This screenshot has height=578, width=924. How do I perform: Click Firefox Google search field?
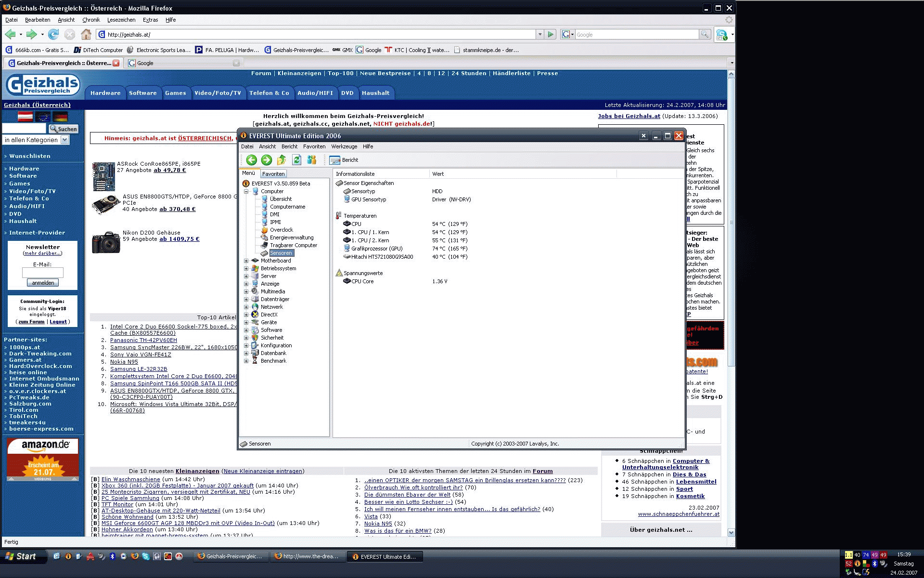pyautogui.click(x=637, y=34)
